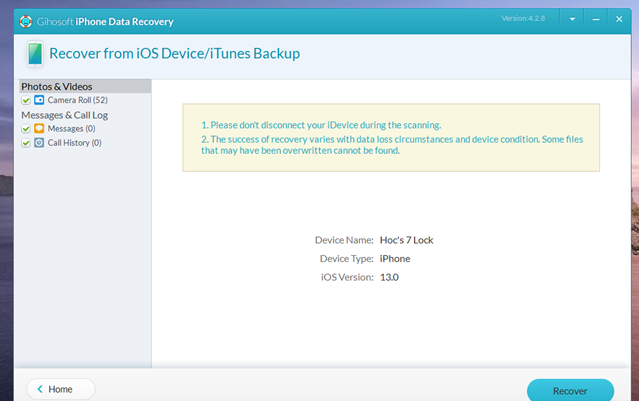Viewport: 639px width, 401px height.
Task: Click the Device Type value iPhone
Action: (x=395, y=259)
